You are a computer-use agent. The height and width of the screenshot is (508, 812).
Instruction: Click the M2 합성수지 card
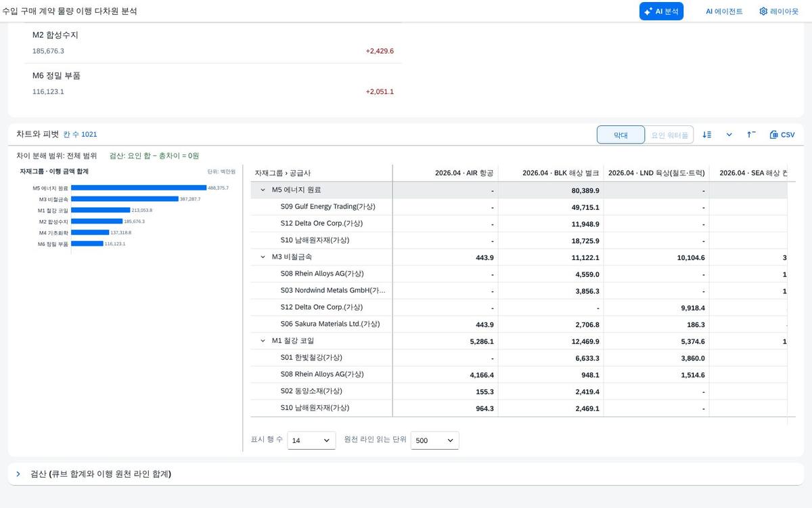coord(213,43)
